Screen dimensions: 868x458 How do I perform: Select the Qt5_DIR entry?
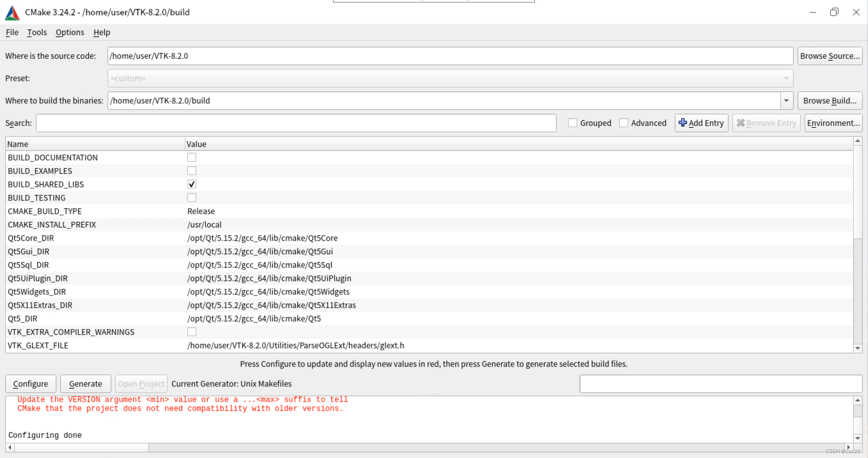point(22,319)
